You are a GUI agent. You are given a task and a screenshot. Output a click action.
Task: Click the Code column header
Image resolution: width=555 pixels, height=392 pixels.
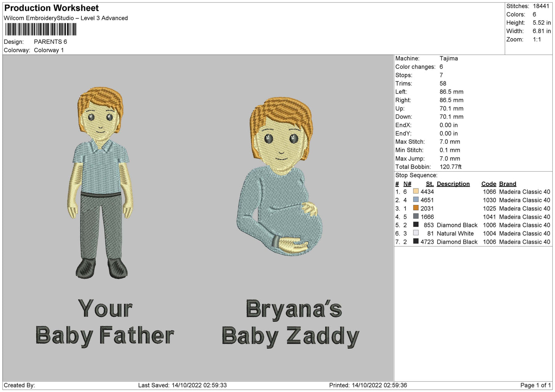tap(489, 184)
